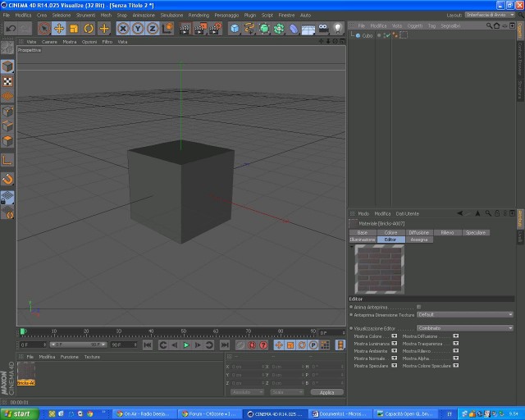The image size is (525, 420).
Task: Open Visualizzazione Editor Combinato dropdown
Action: [465, 328]
